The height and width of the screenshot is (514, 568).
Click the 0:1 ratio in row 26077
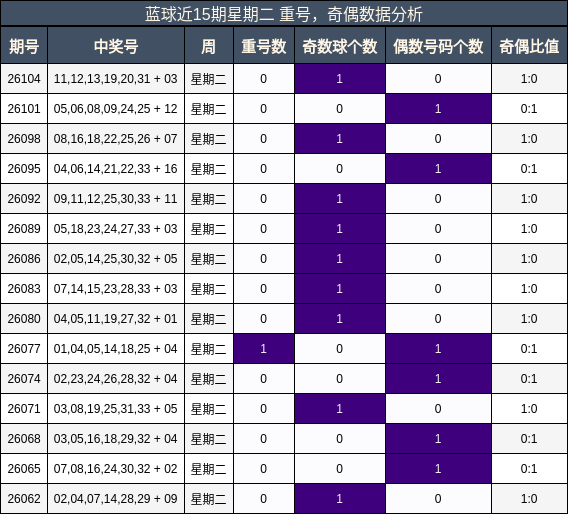[x=529, y=349]
